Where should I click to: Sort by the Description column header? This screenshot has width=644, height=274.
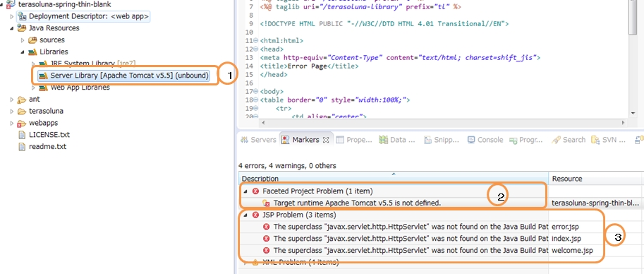[394, 179]
